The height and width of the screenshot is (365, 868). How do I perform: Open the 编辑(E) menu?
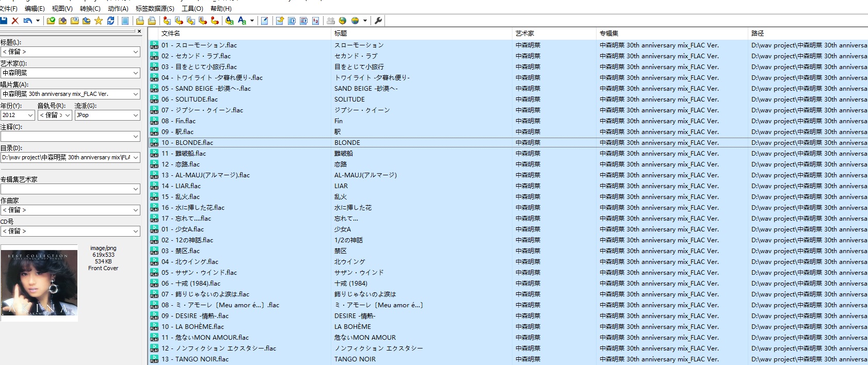[x=35, y=8]
